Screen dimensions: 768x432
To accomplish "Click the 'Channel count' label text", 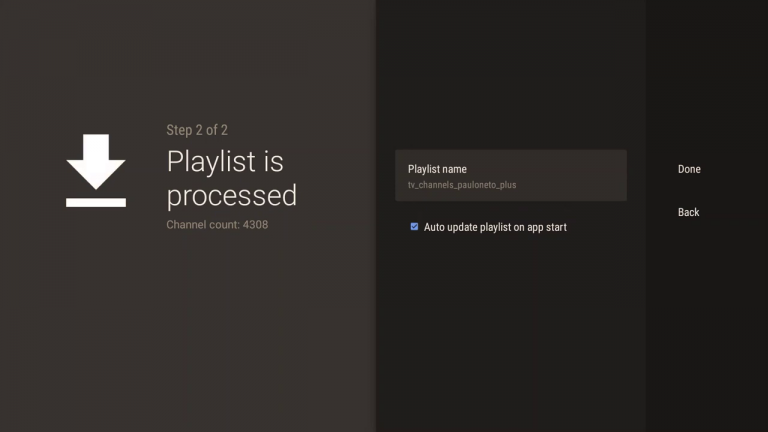I will point(202,224).
